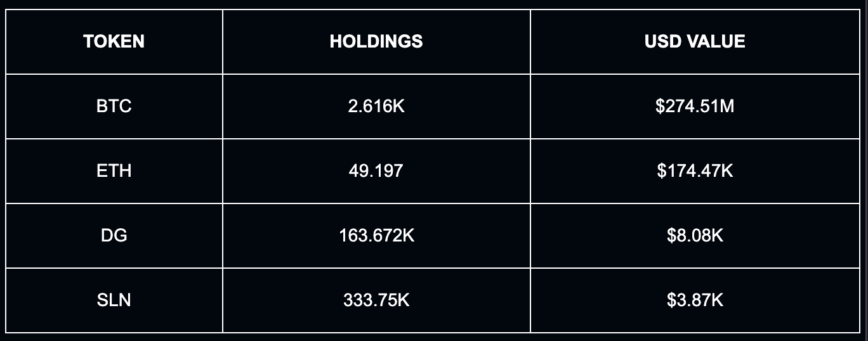
Task: Select the holdings amount for SLN
Action: pyautogui.click(x=376, y=299)
